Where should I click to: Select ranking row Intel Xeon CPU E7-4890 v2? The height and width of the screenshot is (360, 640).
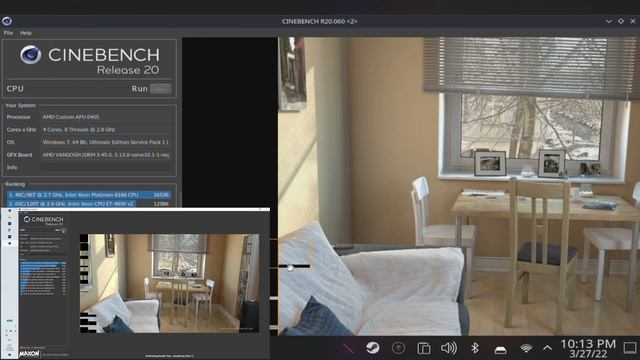click(x=89, y=203)
